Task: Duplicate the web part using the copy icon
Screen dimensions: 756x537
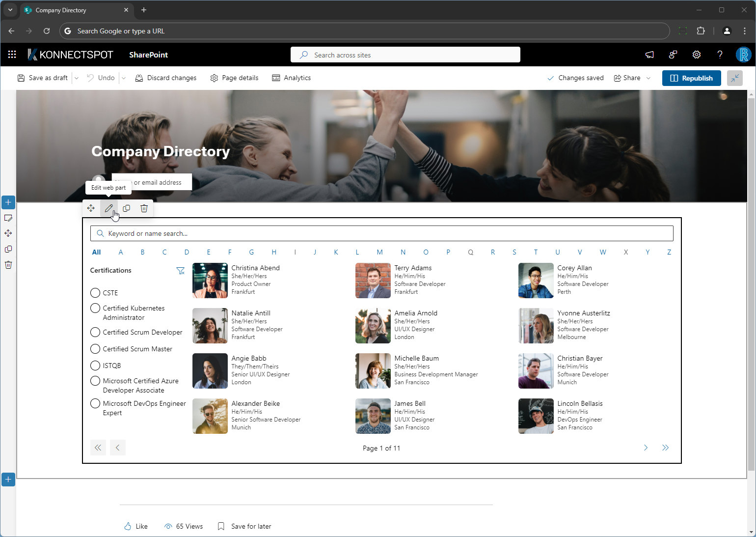Action: (126, 208)
